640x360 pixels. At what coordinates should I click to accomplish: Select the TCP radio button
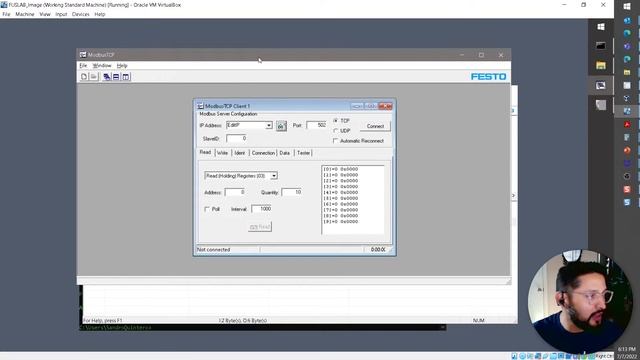tap(336, 121)
